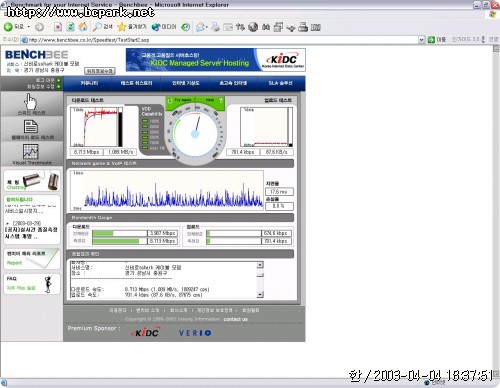Open the first blue navigation bar tab
The width and height of the screenshot is (500, 388).
tap(89, 83)
